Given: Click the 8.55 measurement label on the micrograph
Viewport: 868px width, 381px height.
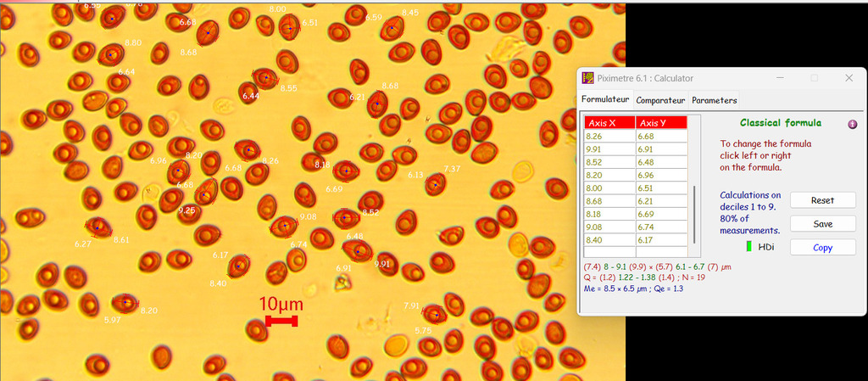Looking at the screenshot, I should 288,88.
